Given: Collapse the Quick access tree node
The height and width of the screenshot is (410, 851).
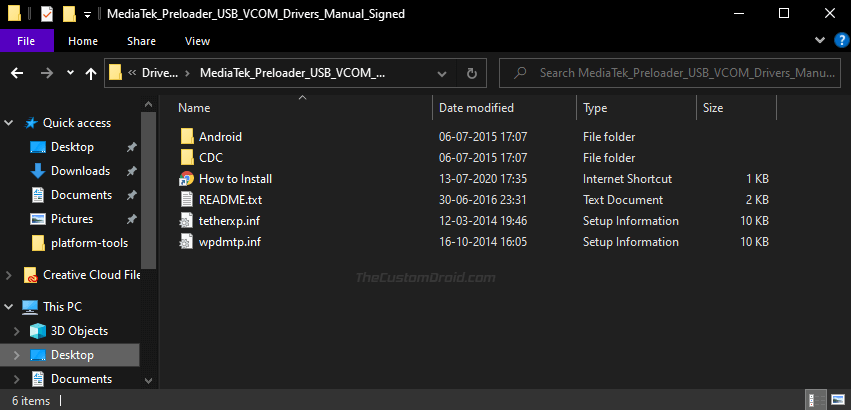Looking at the screenshot, I should [x=10, y=123].
